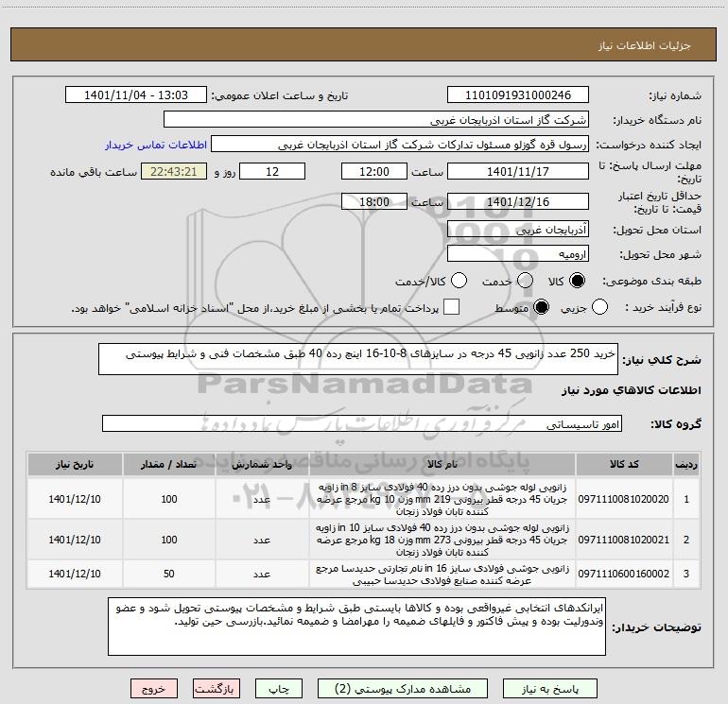This screenshot has height=704, width=728.
Task: Click the response deadline time 12:00 field
Action: tap(374, 171)
